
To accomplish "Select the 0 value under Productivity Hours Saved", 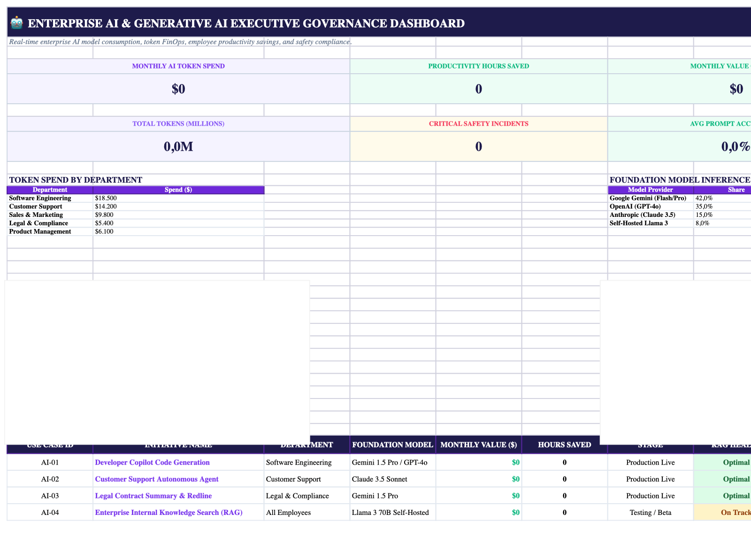I will tap(478, 89).
